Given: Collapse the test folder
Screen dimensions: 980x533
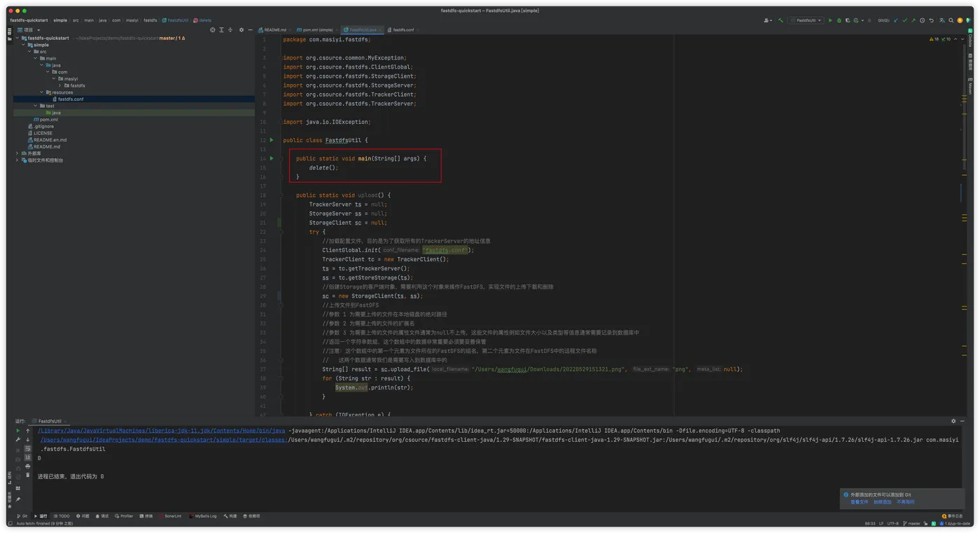Looking at the screenshot, I should 36,106.
